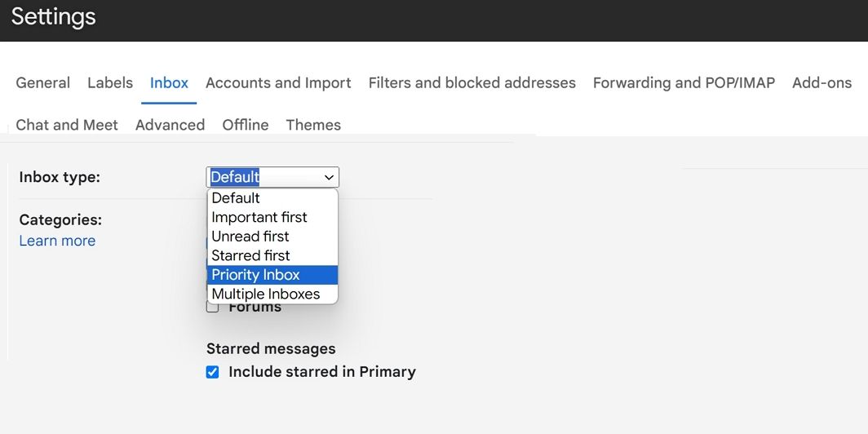Screen dimensions: 868x434
Task: Choose Multiple Inboxes option
Action: coord(266,294)
